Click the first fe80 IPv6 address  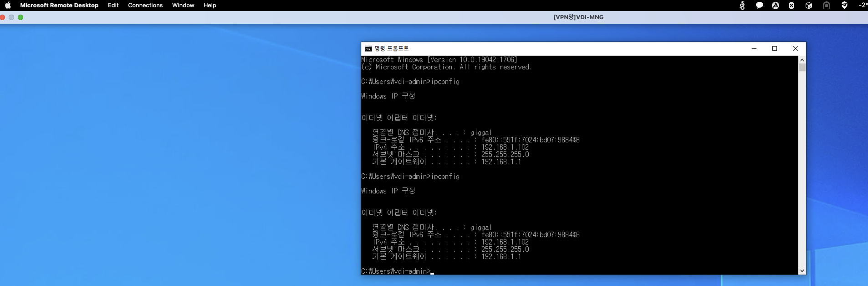coord(531,140)
